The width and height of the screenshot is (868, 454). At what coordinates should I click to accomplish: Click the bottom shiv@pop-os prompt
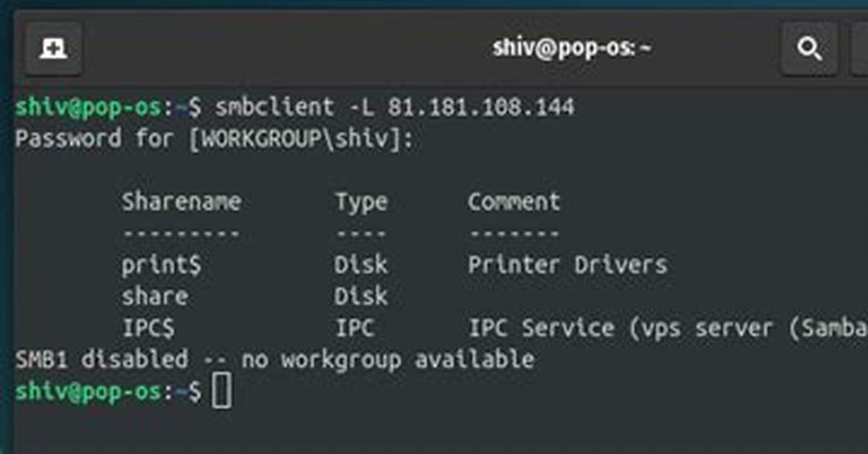click(108, 391)
